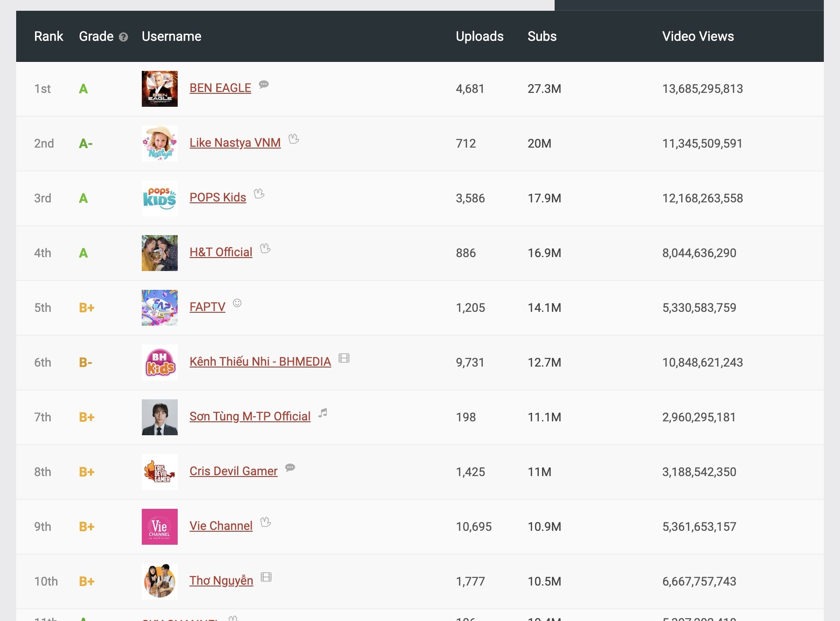The width and height of the screenshot is (840, 621).
Task: Go to the Thơ Nguyễn channel page
Action: point(221,581)
